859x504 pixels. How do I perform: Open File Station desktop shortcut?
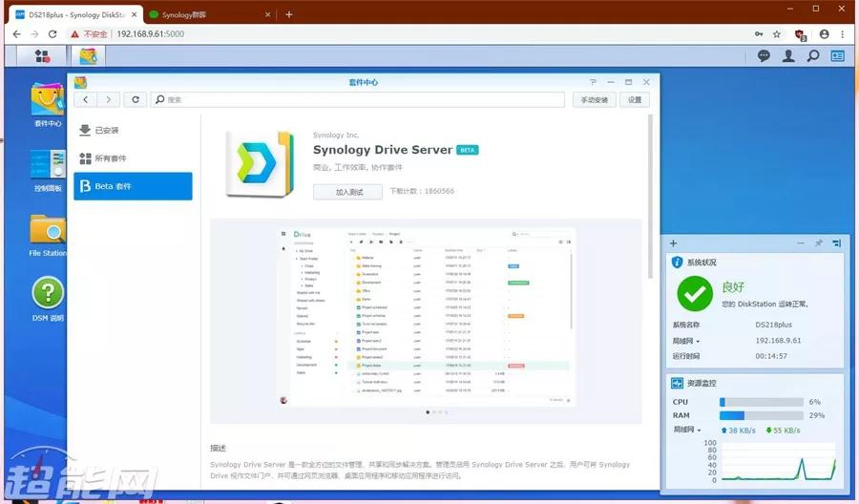pos(48,236)
